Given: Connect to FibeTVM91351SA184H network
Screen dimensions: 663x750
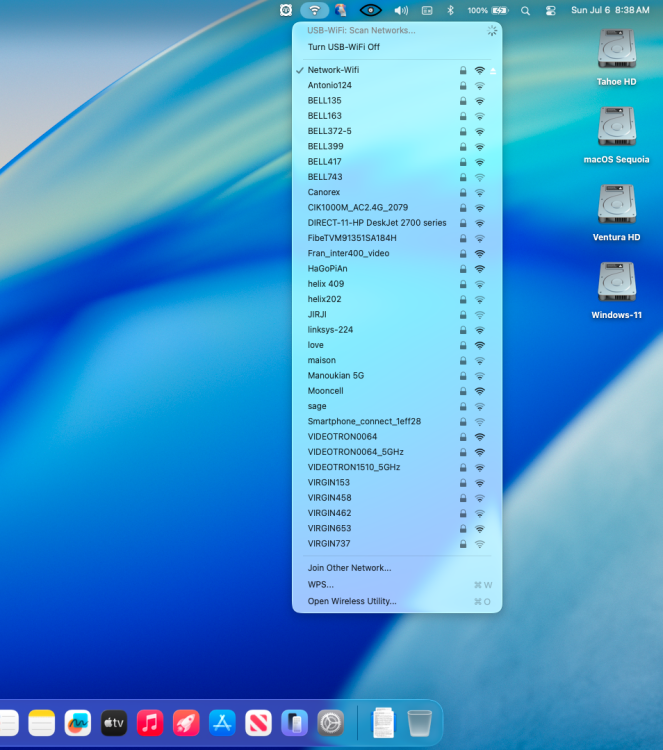Looking at the screenshot, I should tap(397, 238).
